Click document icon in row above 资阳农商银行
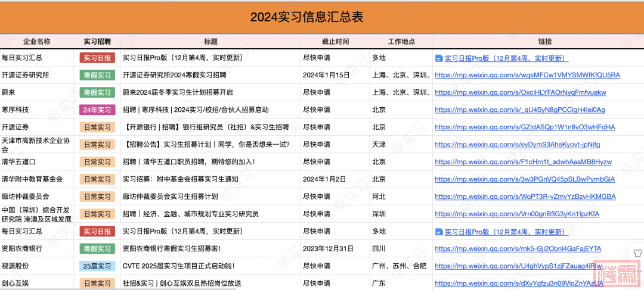The width and height of the screenshot is (644, 290). 439,232
